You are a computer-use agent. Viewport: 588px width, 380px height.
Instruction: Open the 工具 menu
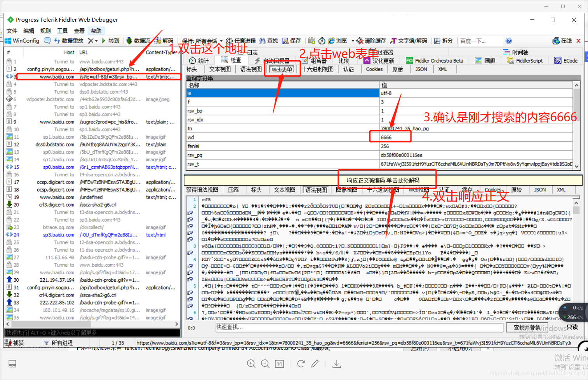pyautogui.click(x=62, y=31)
